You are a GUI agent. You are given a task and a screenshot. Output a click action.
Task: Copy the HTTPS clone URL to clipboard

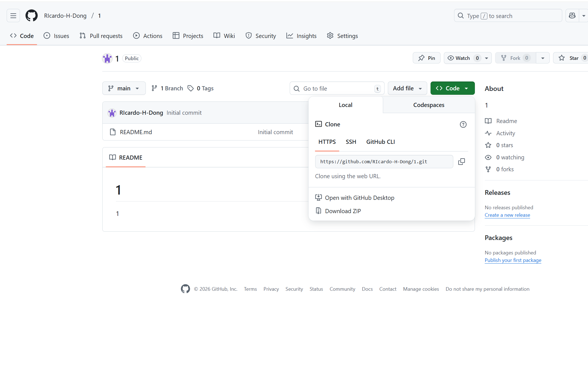point(461,162)
